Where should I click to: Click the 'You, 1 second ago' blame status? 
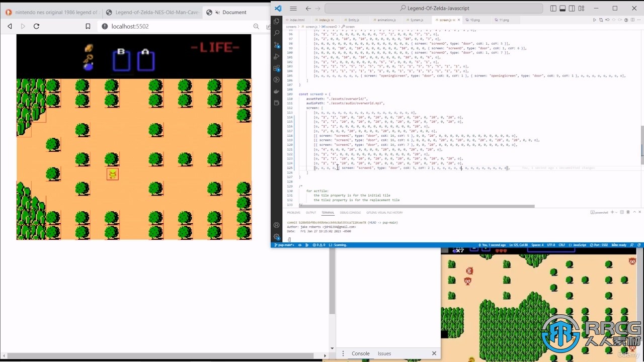492,245
